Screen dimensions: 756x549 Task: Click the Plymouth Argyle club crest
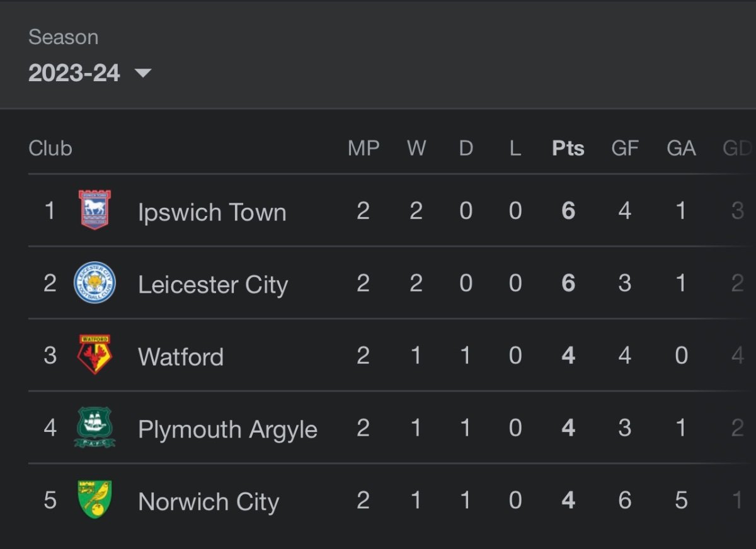[94, 427]
